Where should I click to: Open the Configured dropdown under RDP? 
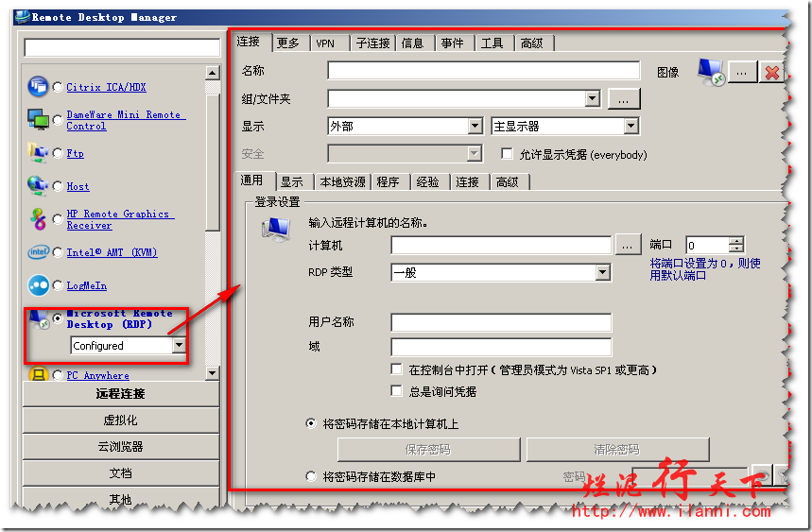(179, 345)
